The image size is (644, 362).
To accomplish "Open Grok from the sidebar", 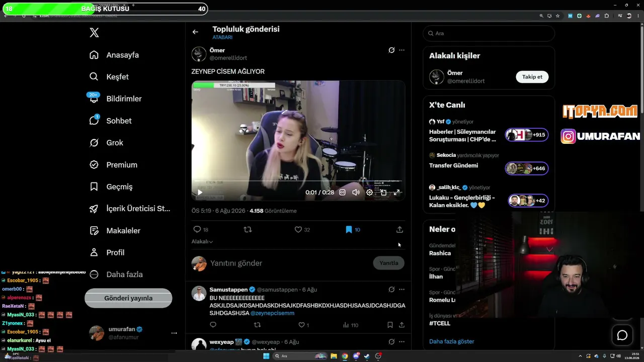I will click(x=106, y=143).
